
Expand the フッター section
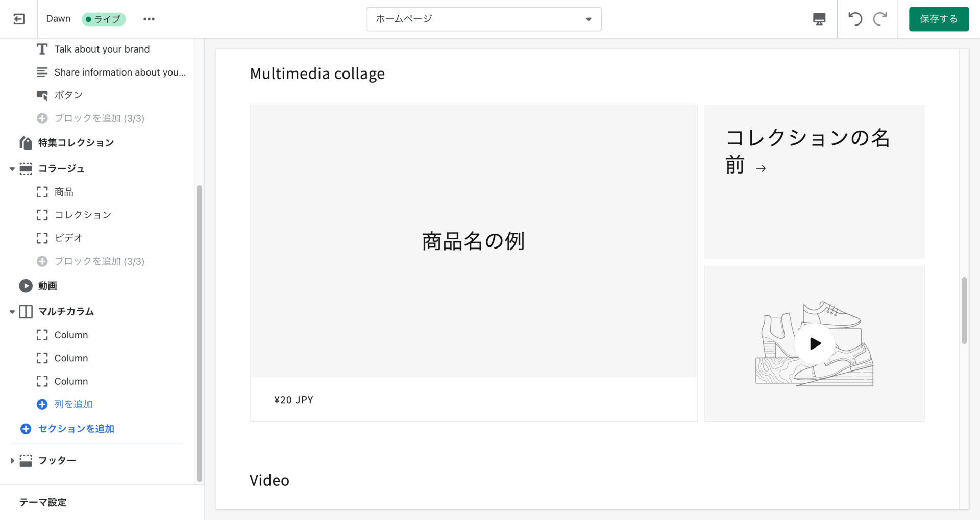tap(12, 461)
